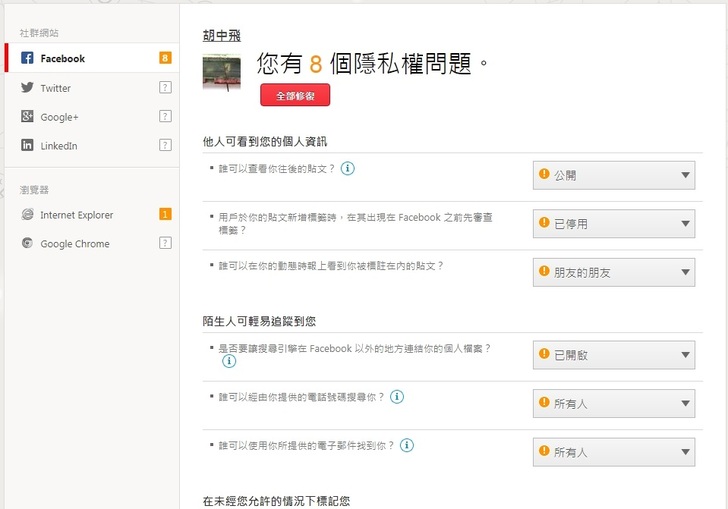Click info icon under search engine link question

tap(229, 361)
